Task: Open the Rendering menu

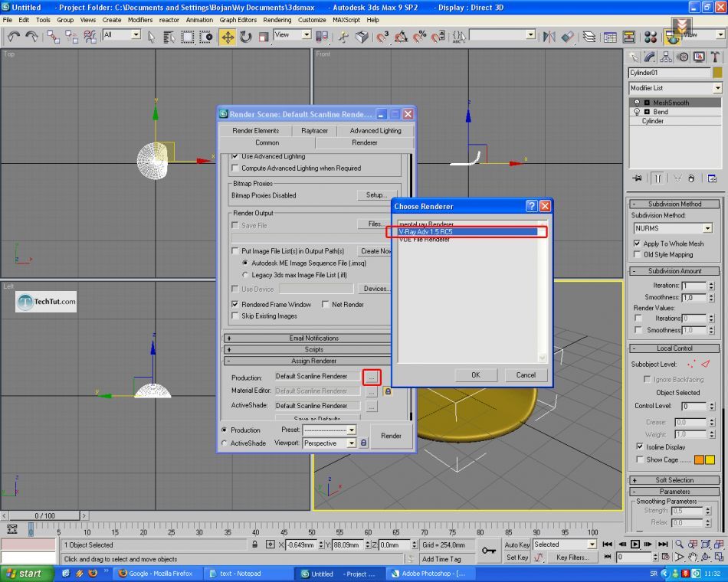Action: 277,20
